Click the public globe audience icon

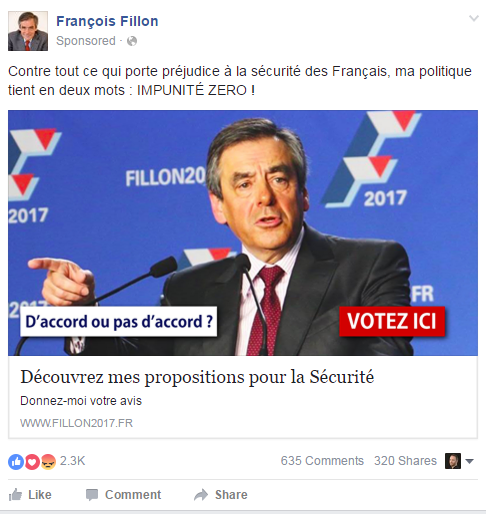point(132,41)
